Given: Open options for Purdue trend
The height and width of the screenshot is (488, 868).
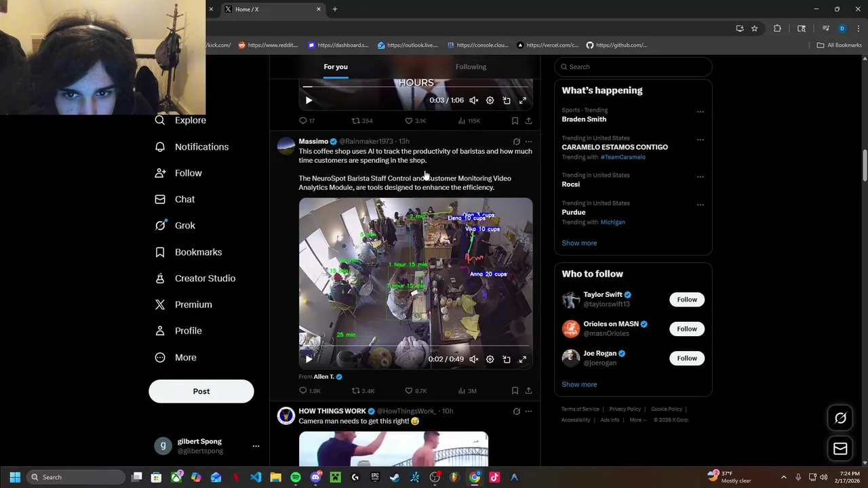Looking at the screenshot, I should point(700,205).
